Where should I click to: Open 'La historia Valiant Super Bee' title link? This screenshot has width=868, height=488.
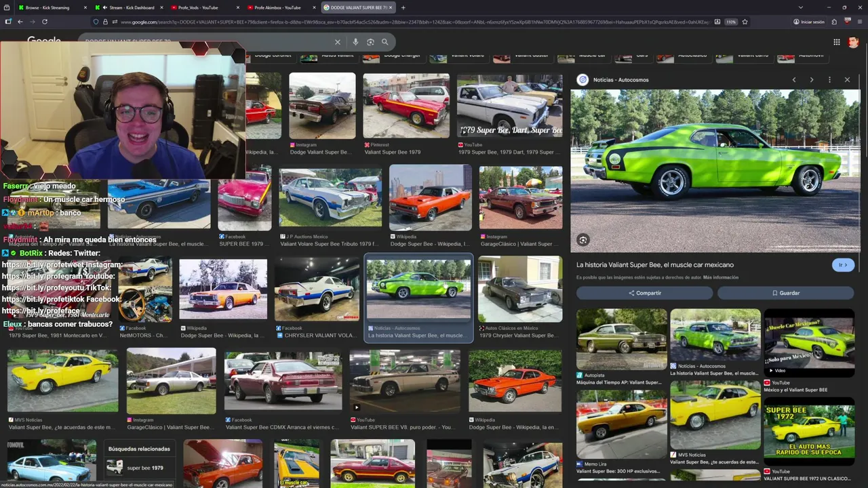coord(655,265)
